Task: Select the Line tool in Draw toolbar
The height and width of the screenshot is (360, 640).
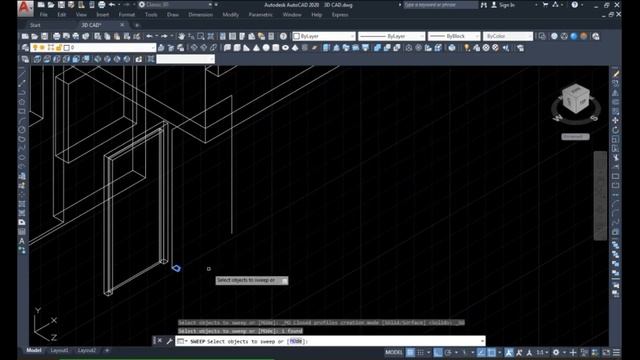Action: [x=22, y=74]
